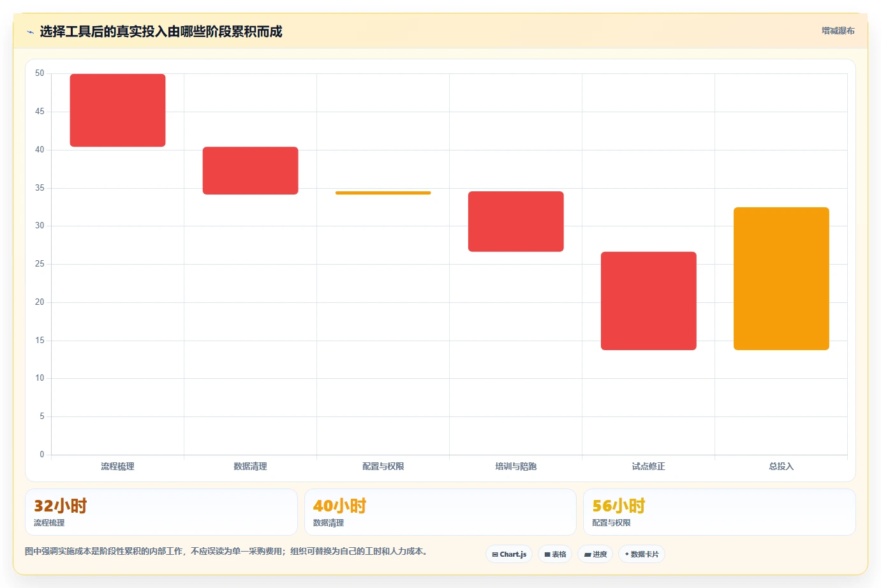The height and width of the screenshot is (588, 881).
Task: Click the red 数据清理 waterfall bar
Action: tap(251, 170)
